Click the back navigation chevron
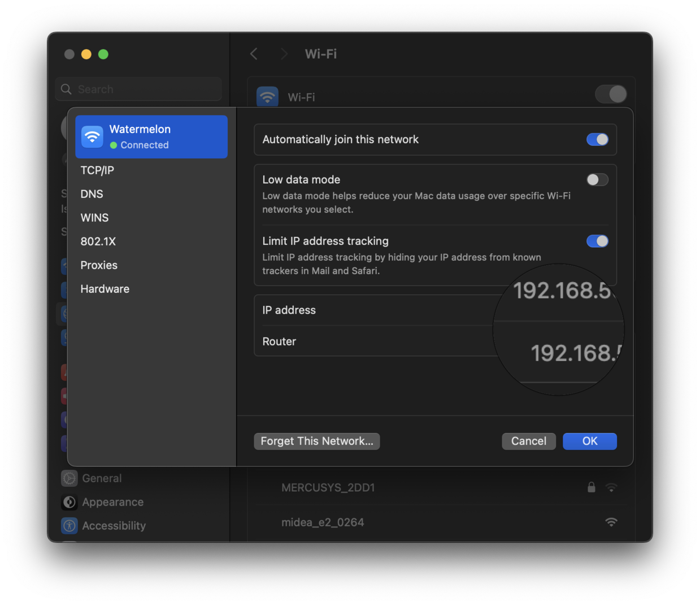 click(x=254, y=54)
